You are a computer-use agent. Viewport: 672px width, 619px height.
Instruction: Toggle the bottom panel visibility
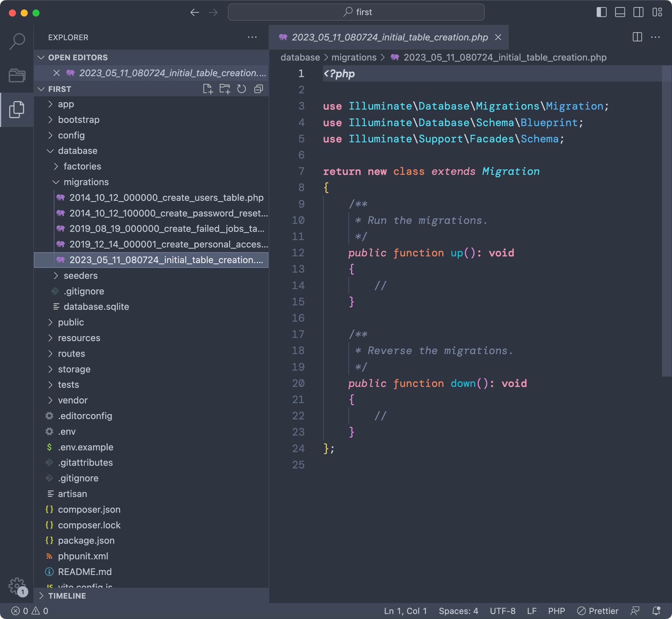coord(620,12)
